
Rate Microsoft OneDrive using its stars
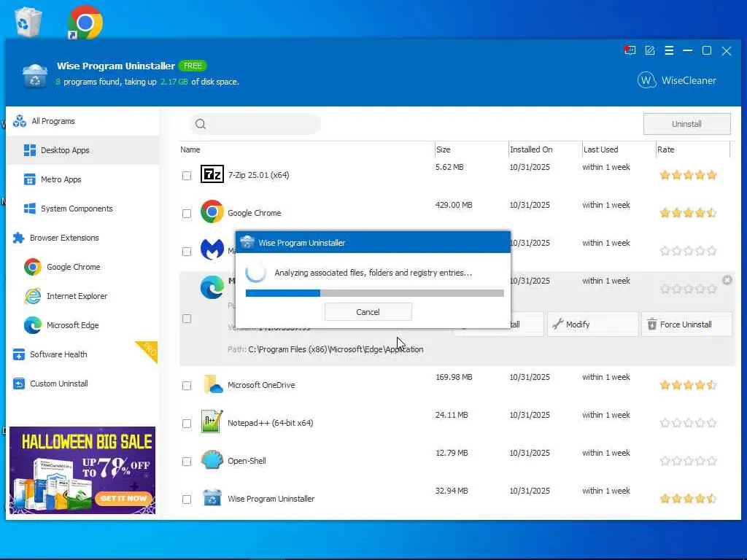(688, 385)
